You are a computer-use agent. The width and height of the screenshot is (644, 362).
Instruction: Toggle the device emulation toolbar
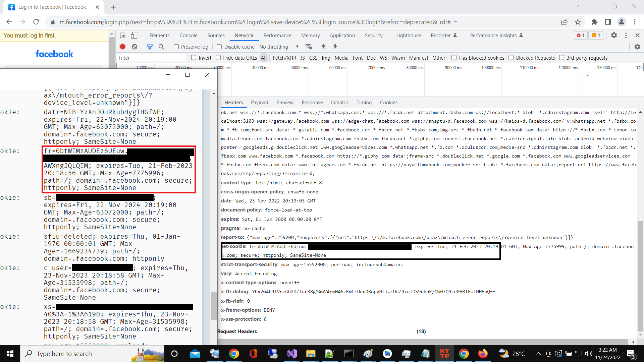pos(134,35)
